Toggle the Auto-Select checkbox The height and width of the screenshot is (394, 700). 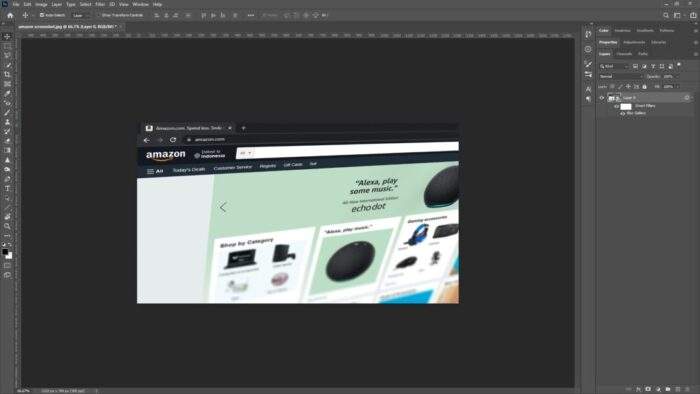coord(42,15)
